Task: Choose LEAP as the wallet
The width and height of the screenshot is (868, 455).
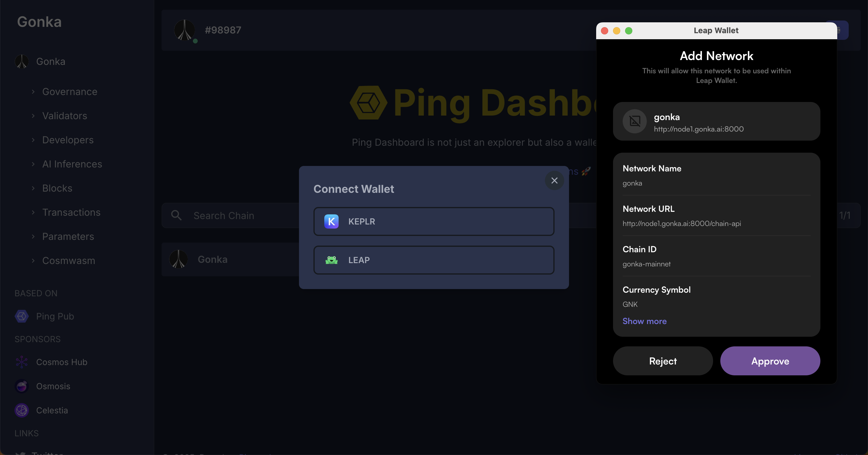Action: (x=434, y=260)
